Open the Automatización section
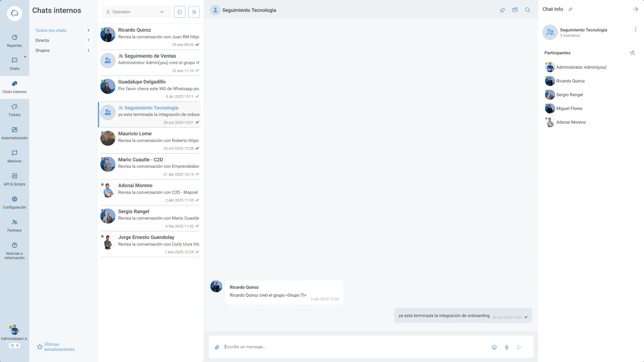The image size is (644, 362). tap(14, 133)
